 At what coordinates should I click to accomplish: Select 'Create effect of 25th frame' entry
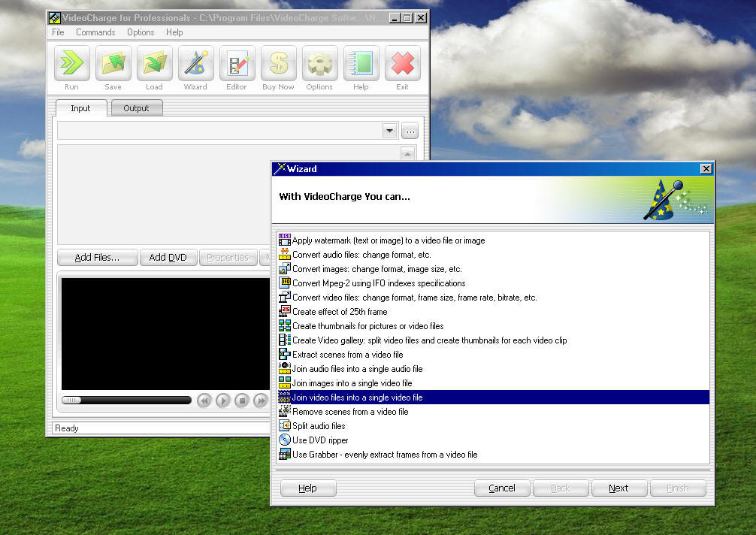(x=494, y=311)
